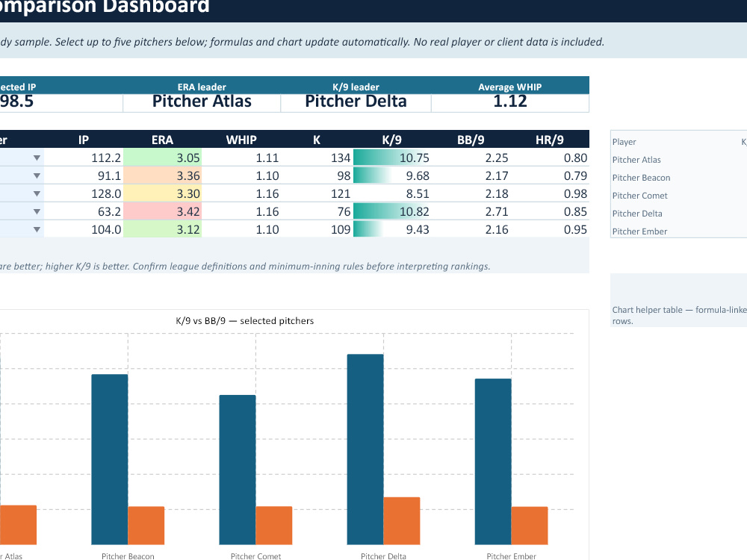This screenshot has height=560, width=747.
Task: Click the ERA cell showing 3.12
Action: [162, 229]
